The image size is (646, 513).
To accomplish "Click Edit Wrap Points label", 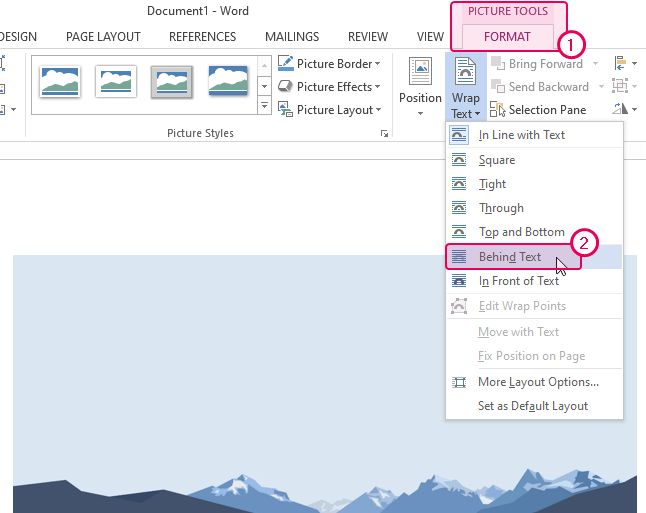I will 522,306.
